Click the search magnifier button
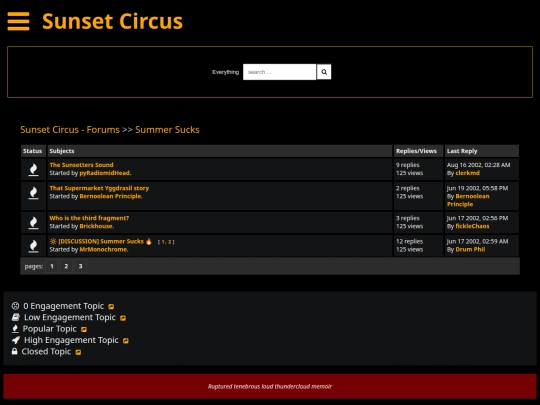The image size is (540, 405). coord(324,72)
